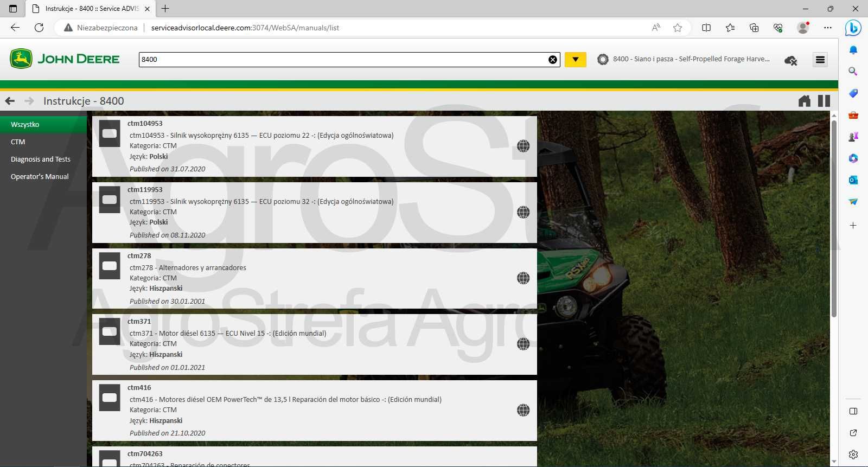This screenshot has width=868, height=467.
Task: Select the 8400 Siano i pasza model
Action: click(x=684, y=59)
